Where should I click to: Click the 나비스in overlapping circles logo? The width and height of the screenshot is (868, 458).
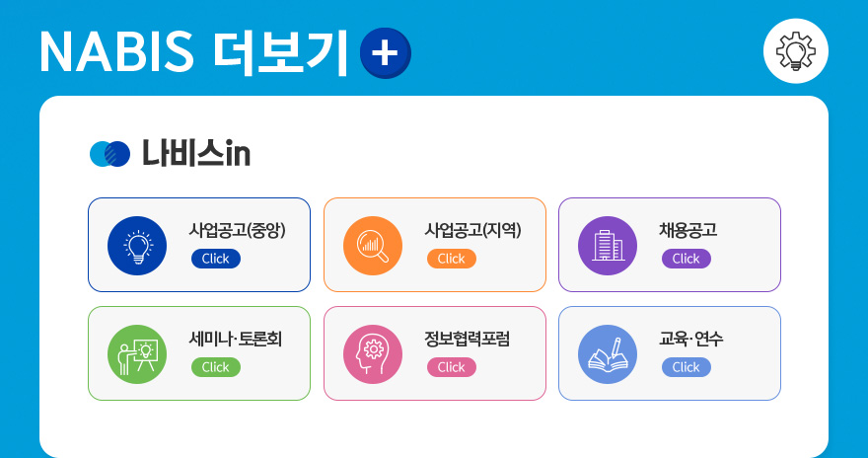[109, 154]
